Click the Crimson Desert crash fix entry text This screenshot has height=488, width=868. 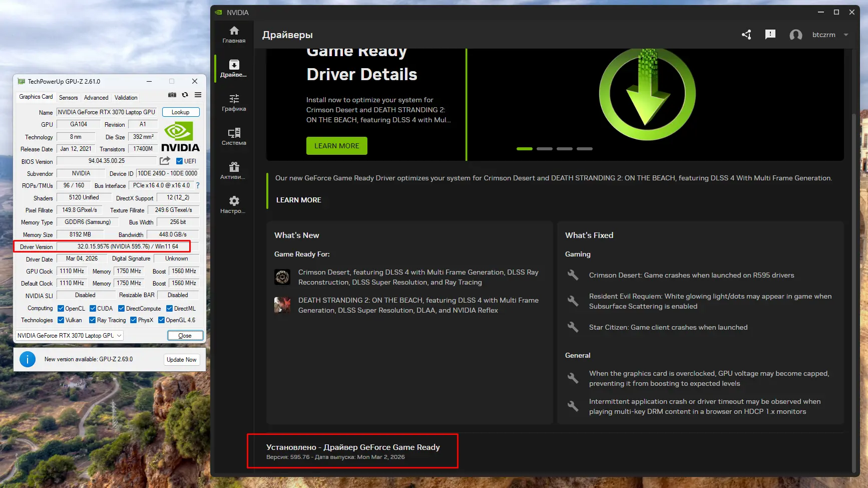point(691,275)
